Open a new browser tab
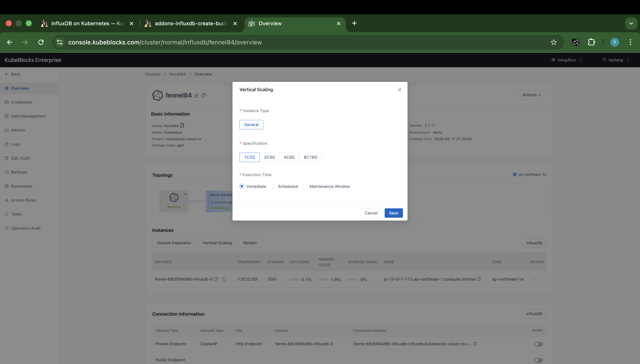Screen dimensions: 640x364 [354, 23]
